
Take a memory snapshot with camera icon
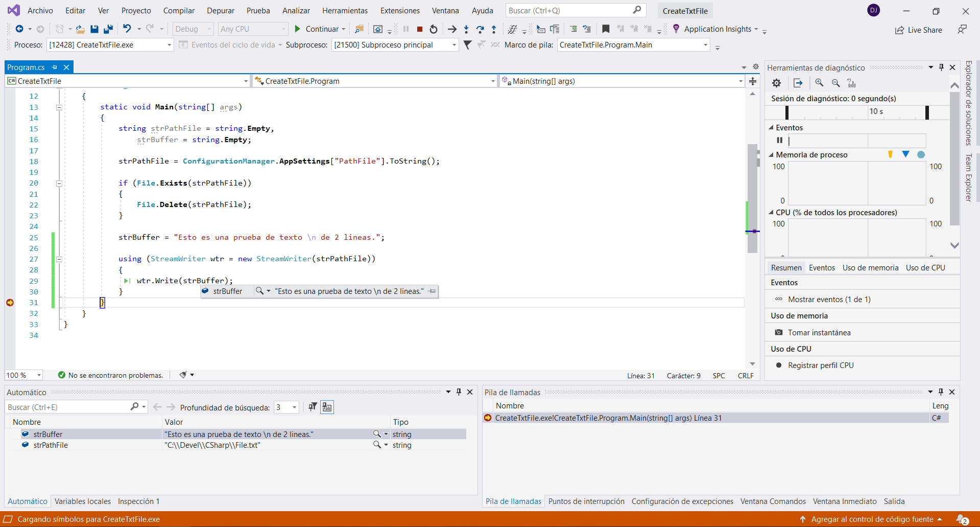(x=779, y=332)
